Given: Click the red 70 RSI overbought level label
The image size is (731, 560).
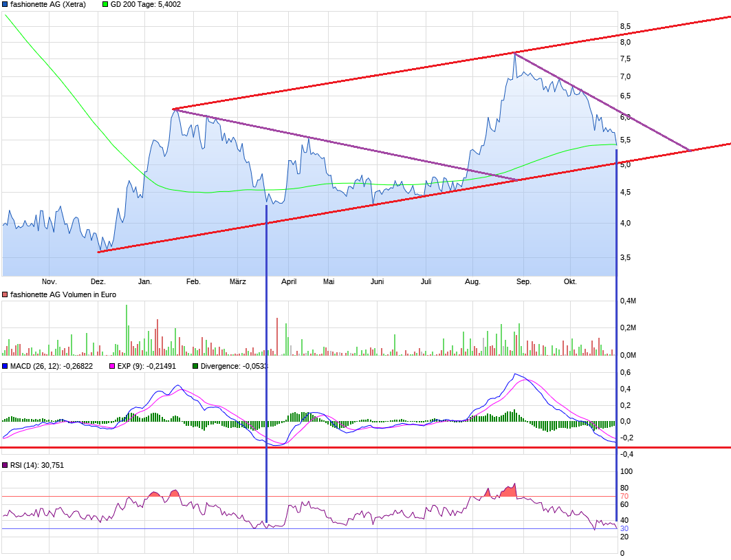Looking at the screenshot, I should coord(624,496).
